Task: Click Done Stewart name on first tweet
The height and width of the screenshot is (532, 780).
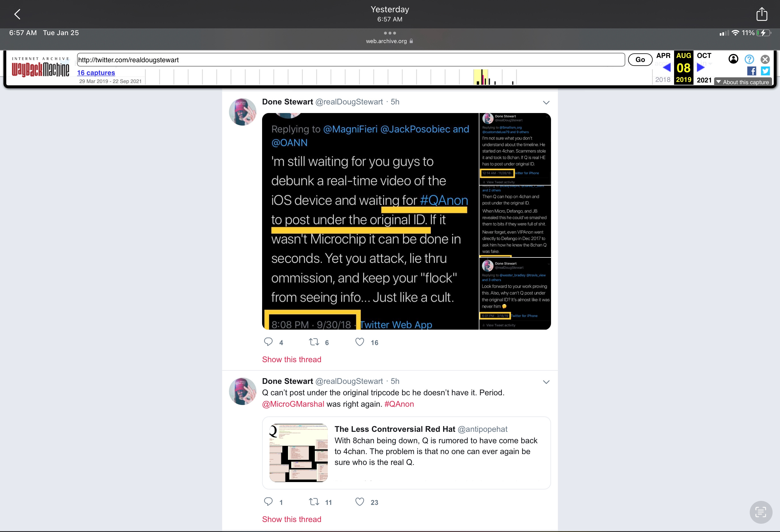Action: (287, 102)
